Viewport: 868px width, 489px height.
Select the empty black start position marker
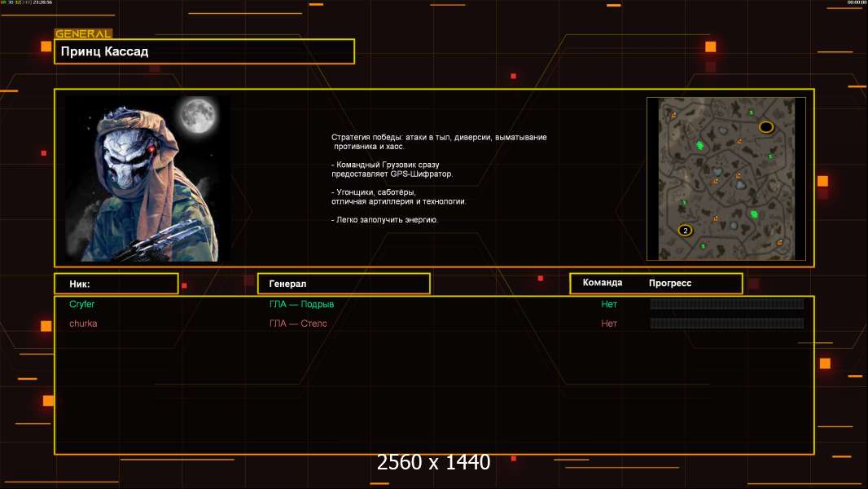(x=766, y=127)
